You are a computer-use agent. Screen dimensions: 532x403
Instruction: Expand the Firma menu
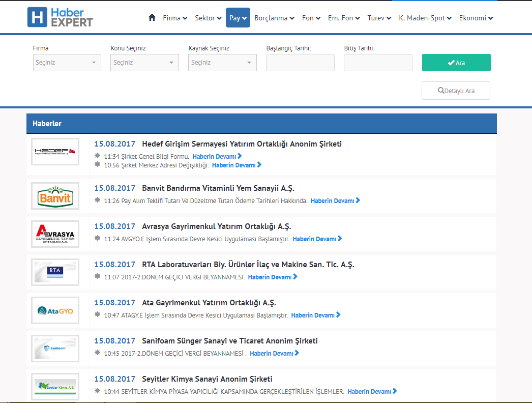tap(175, 18)
